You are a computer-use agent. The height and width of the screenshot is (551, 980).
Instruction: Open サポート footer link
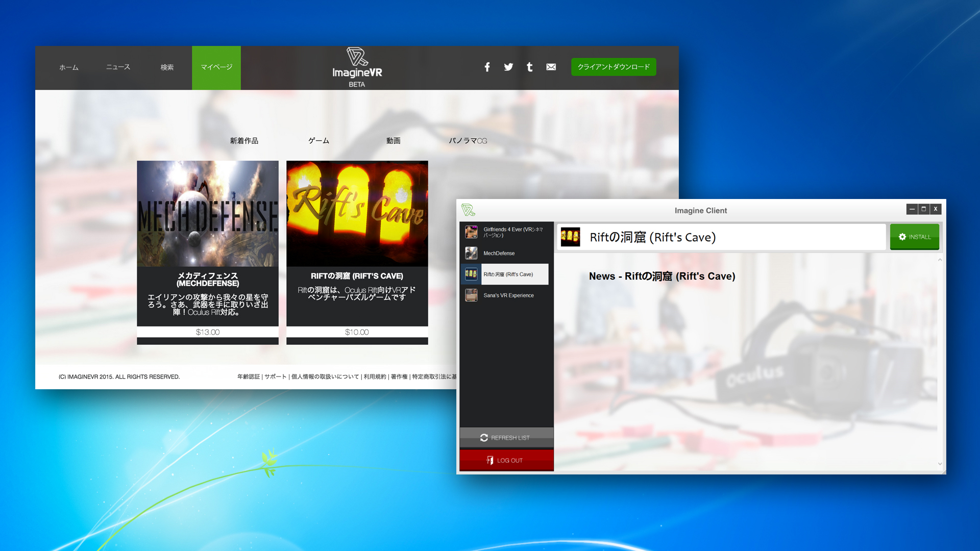pyautogui.click(x=276, y=377)
